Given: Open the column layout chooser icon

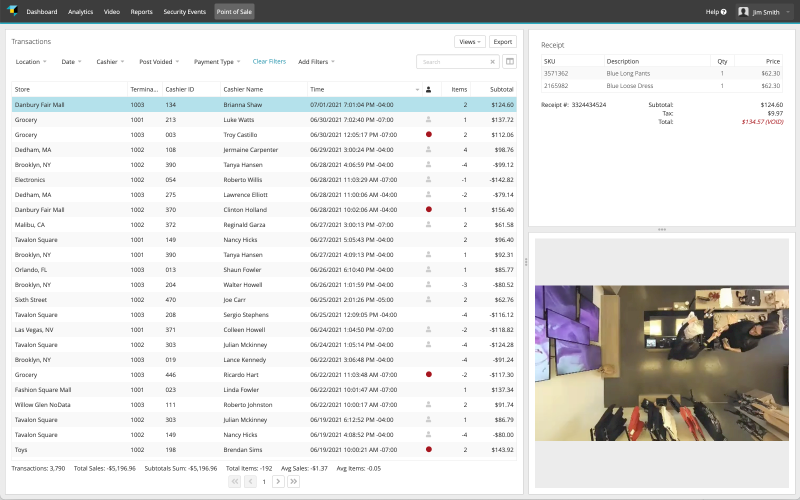Looking at the screenshot, I should point(510,62).
